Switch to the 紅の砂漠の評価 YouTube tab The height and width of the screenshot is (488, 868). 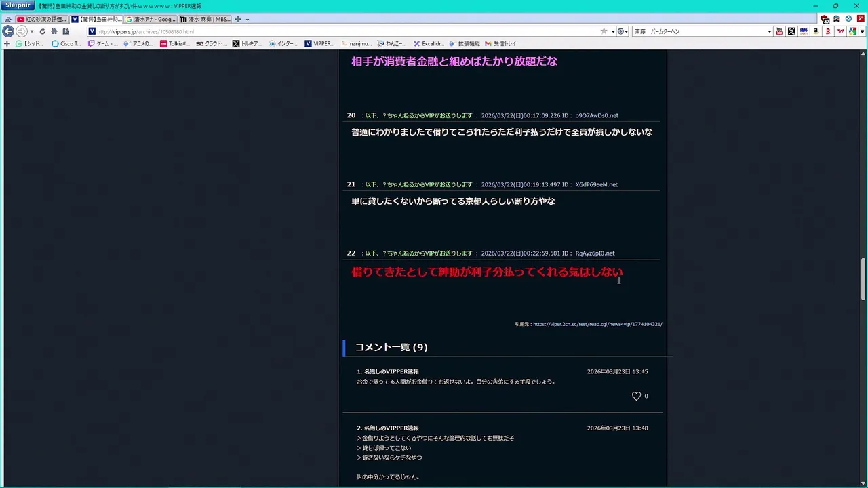tap(41, 19)
